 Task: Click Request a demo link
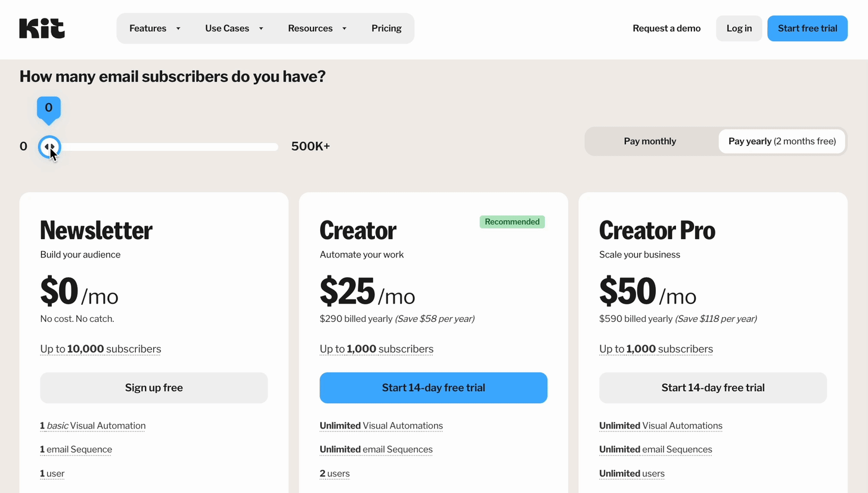666,28
